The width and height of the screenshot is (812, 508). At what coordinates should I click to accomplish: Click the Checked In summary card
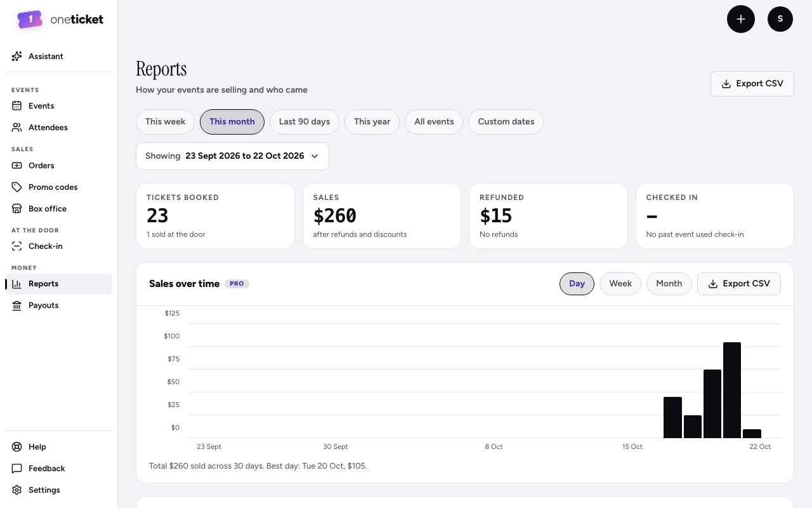point(715,216)
